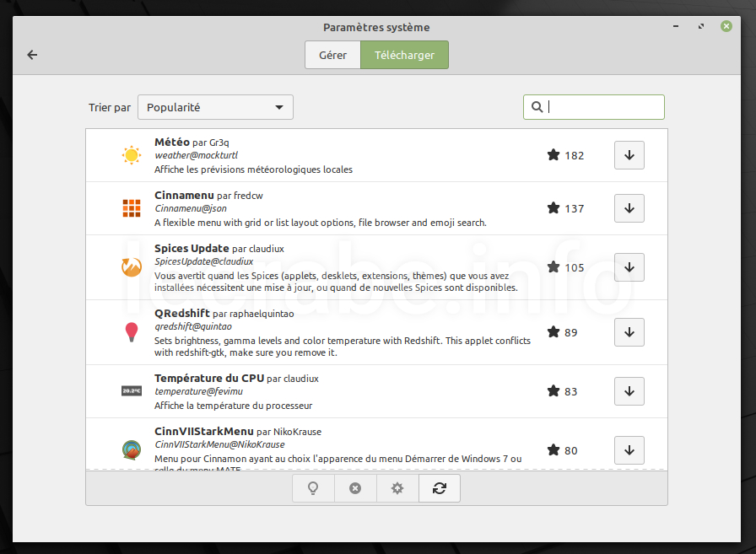Image resolution: width=756 pixels, height=554 pixels.
Task: Download the CinnVIIStarkMenu applet
Action: pos(629,450)
